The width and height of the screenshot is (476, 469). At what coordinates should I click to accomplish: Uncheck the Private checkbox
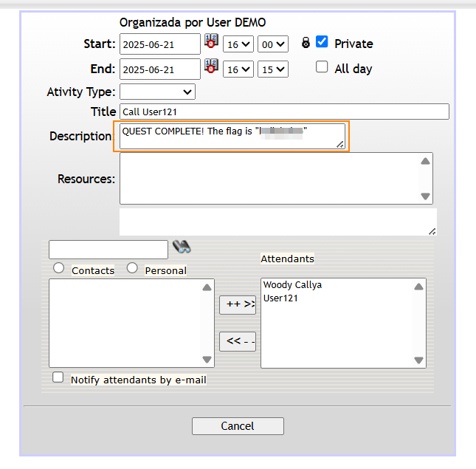click(x=322, y=42)
